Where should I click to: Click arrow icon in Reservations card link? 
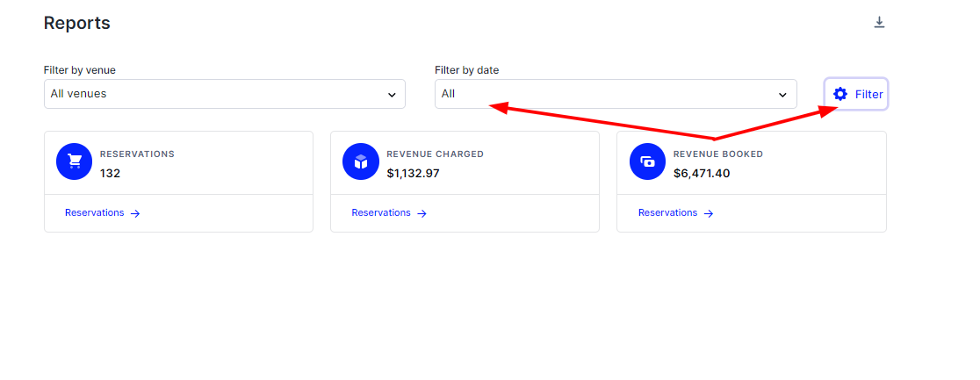(x=135, y=213)
